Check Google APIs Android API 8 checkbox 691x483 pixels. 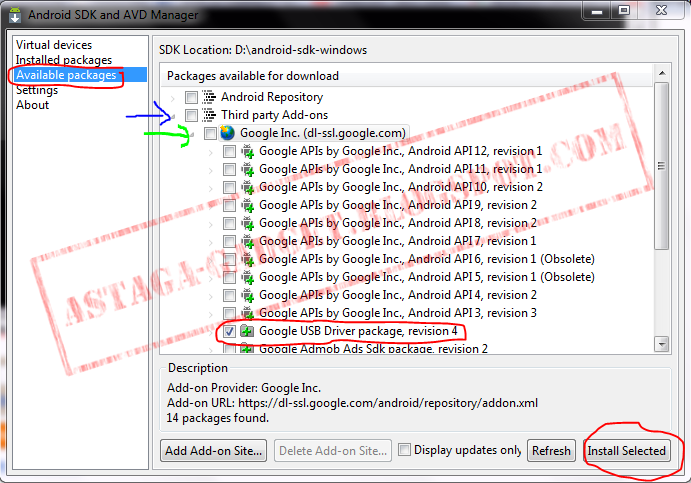[x=229, y=223]
